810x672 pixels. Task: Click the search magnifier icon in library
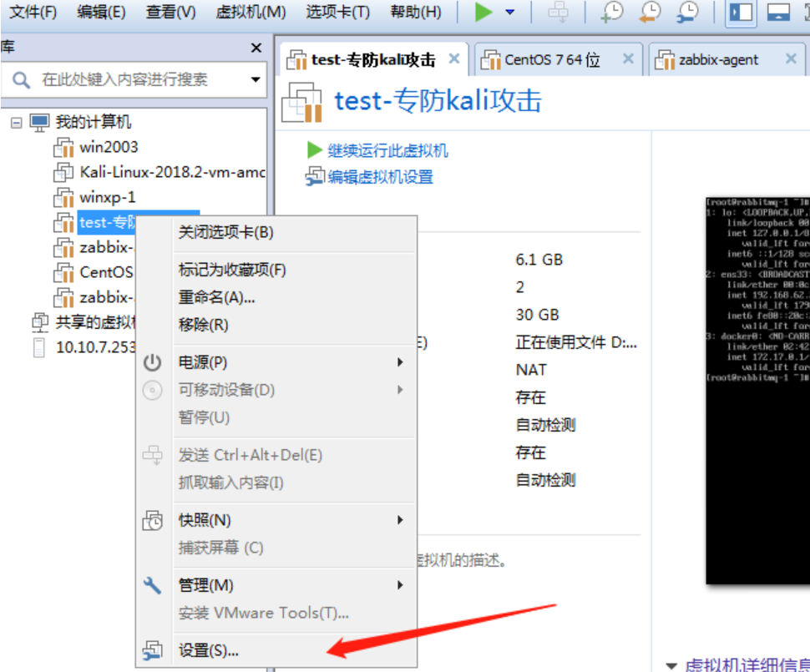point(21,79)
